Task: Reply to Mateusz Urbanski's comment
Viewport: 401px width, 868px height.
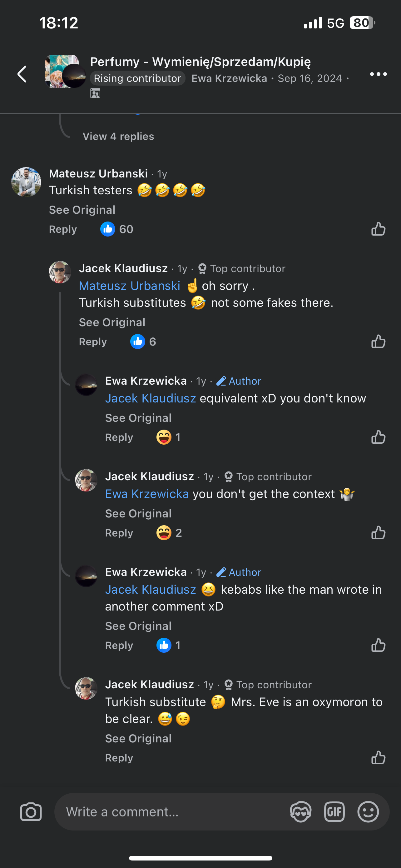Action: 63,229
